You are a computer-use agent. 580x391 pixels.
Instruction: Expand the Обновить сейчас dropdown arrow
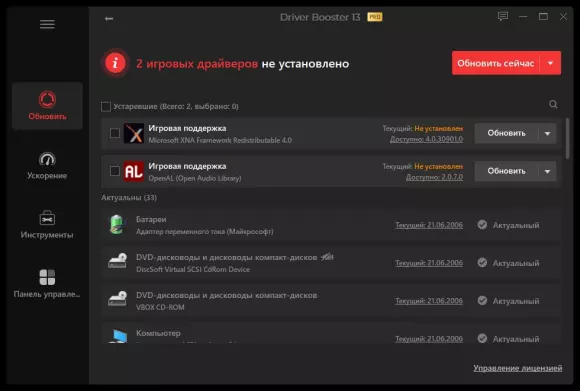click(550, 63)
